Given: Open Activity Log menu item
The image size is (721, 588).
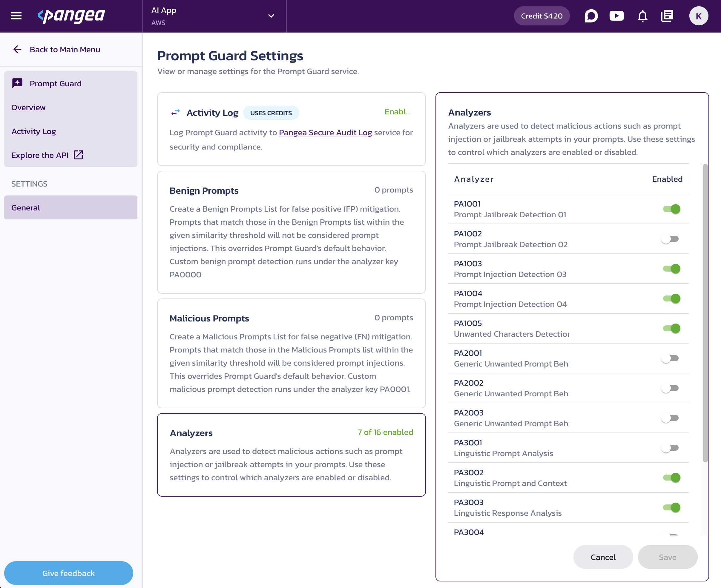Looking at the screenshot, I should point(33,130).
